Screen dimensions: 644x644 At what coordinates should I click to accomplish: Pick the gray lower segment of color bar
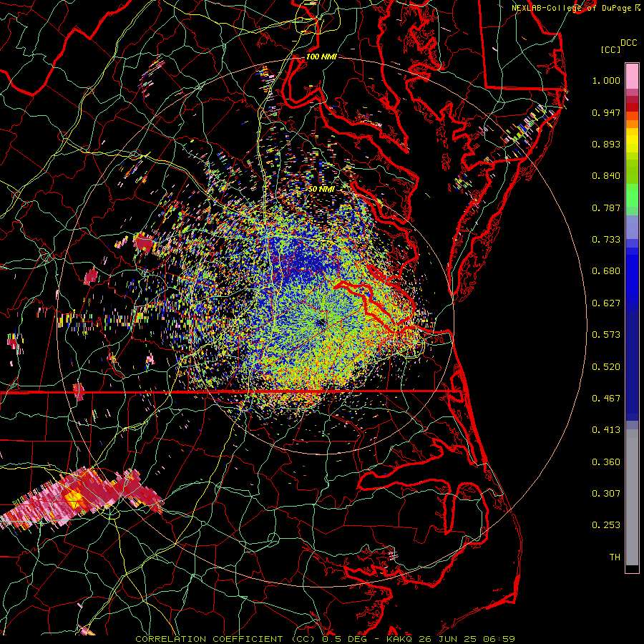coord(632,497)
